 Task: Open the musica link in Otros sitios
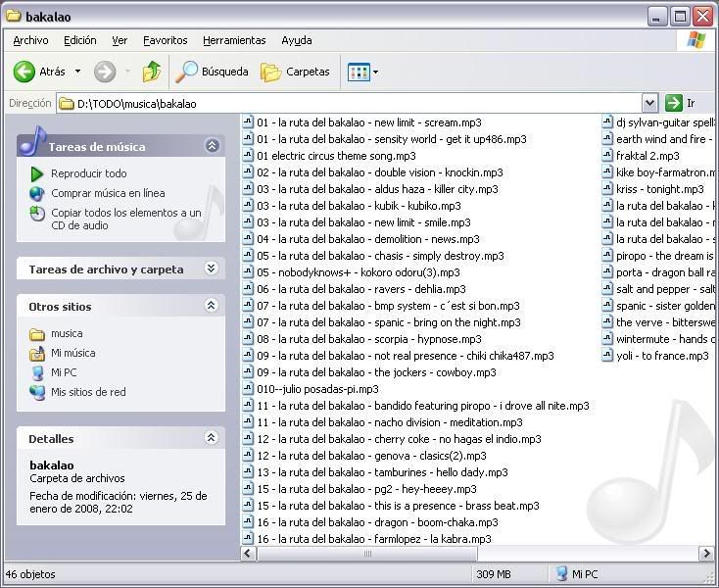(x=67, y=334)
